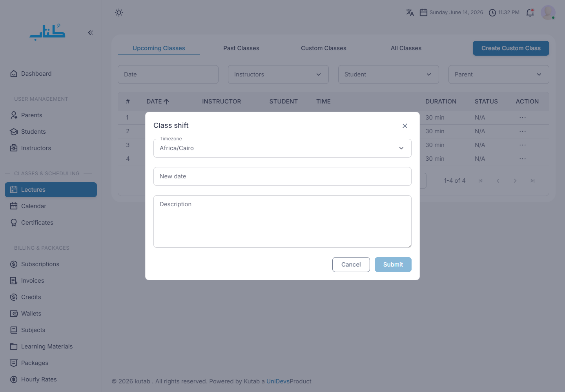
Task: Expand the Africa/Cairo timezone dropdown
Action: point(282,148)
